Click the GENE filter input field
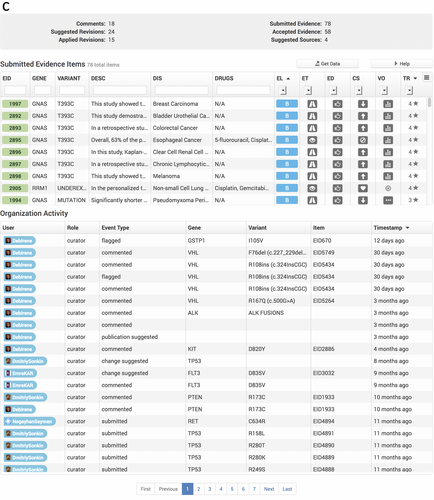 tap(42, 90)
